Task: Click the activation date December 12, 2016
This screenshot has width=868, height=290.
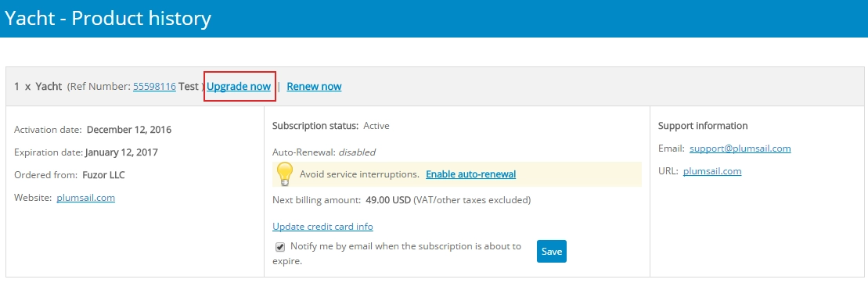Action: point(129,130)
